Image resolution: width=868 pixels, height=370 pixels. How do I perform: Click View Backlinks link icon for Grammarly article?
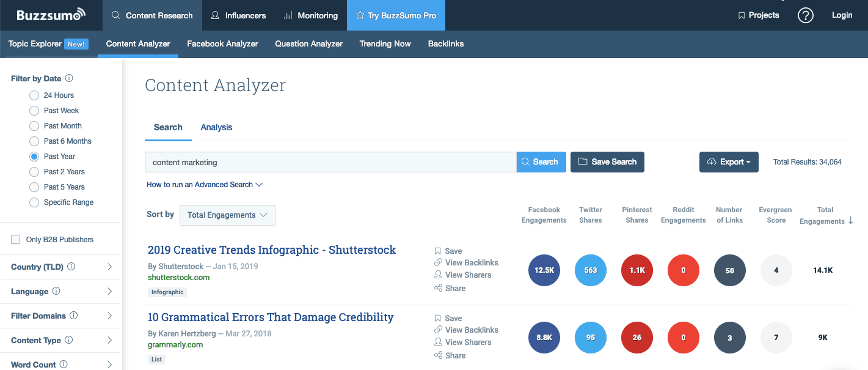click(438, 330)
